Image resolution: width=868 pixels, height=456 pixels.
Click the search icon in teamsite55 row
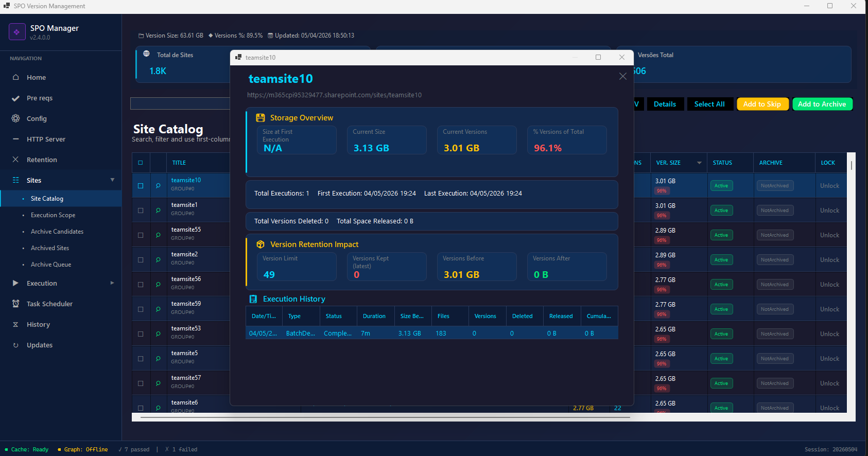[158, 235]
